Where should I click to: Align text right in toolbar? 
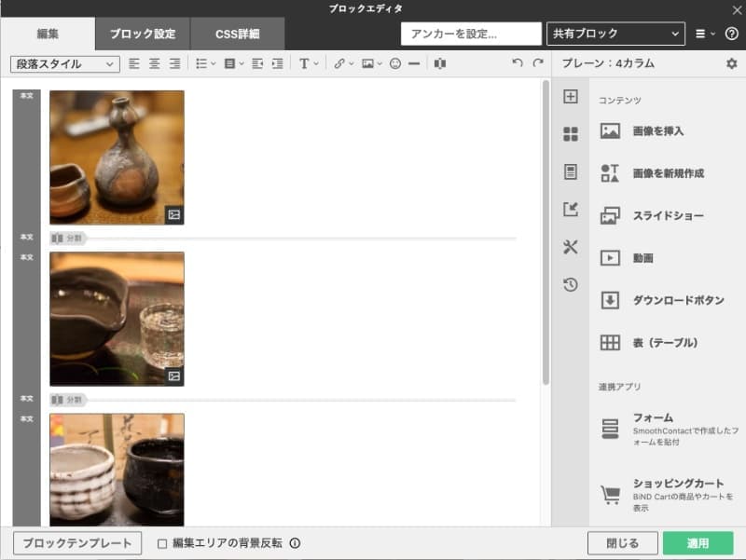(x=175, y=63)
